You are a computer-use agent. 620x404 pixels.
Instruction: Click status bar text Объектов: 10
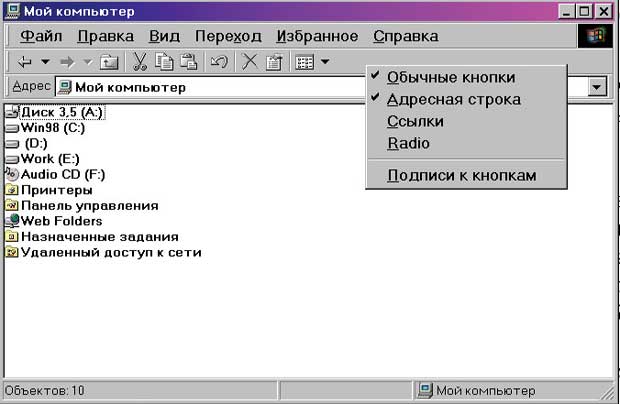pos(44,391)
